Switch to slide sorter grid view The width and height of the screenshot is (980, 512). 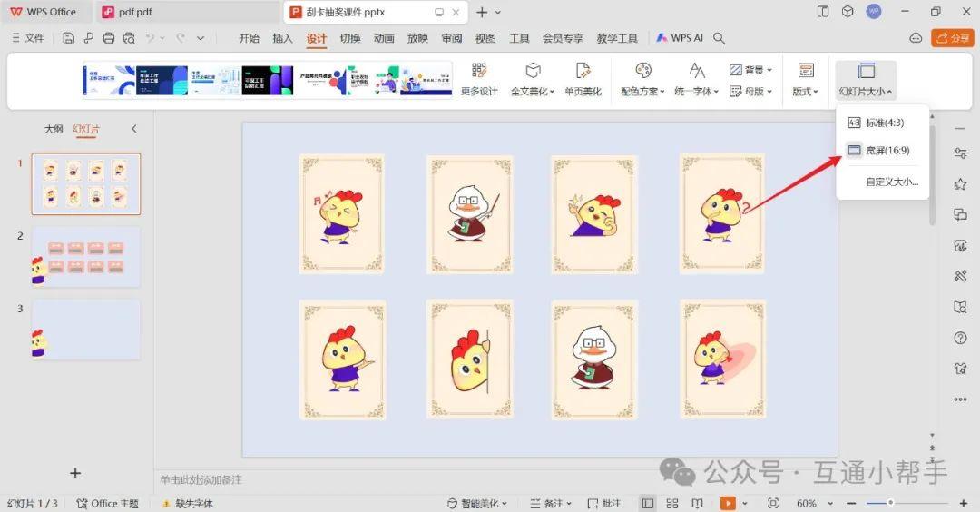coord(672,503)
